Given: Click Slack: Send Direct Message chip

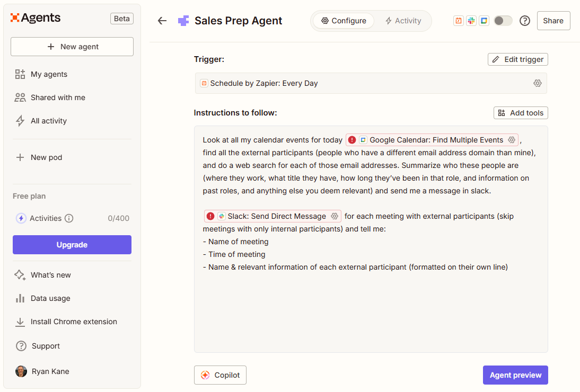Looking at the screenshot, I should tap(273, 216).
